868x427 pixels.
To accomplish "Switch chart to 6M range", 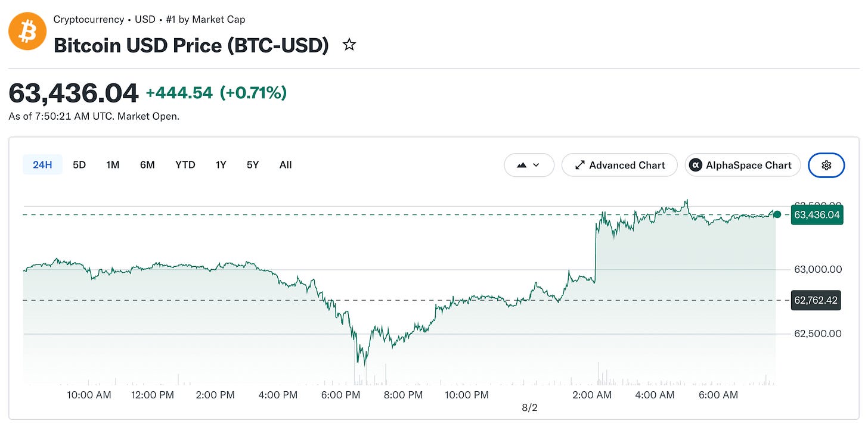I will tap(147, 165).
